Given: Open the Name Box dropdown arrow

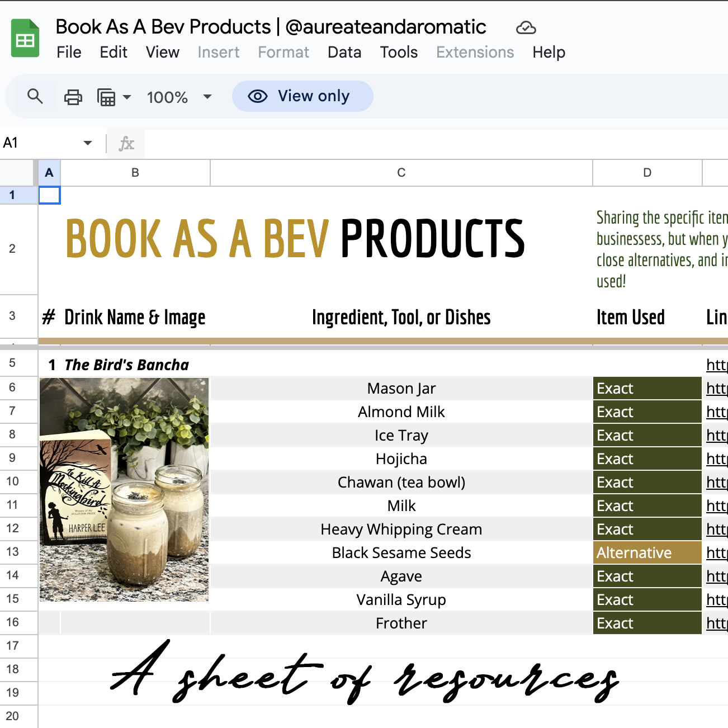Looking at the screenshot, I should 87,143.
